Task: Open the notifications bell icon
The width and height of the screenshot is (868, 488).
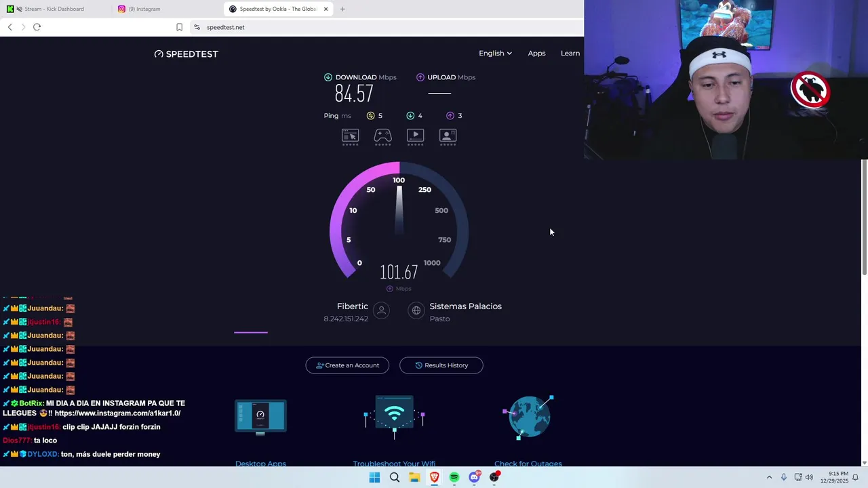Action: [856, 477]
